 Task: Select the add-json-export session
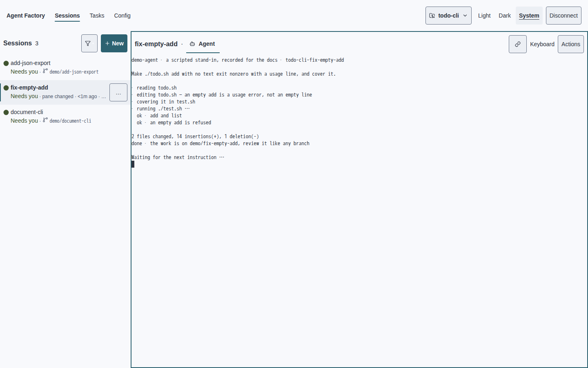(65, 67)
